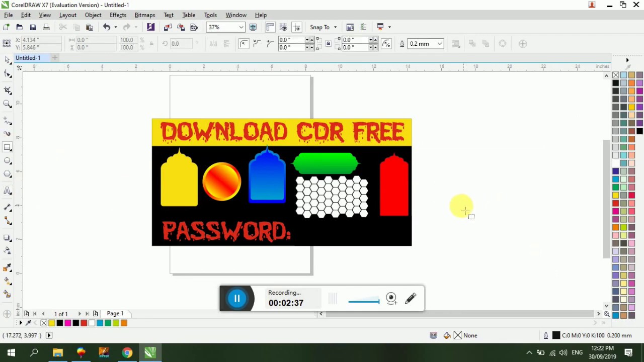644x362 pixels.
Task: Select the Artistic Media tool
Action: tap(8, 134)
